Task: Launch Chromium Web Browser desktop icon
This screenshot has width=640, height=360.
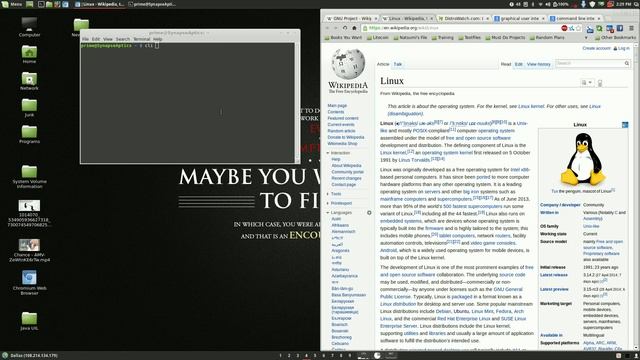Action: coord(29,282)
